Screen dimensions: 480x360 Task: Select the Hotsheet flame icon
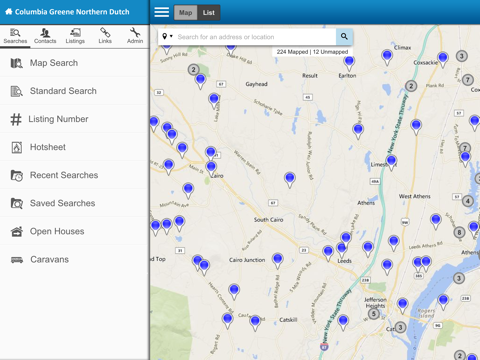[17, 147]
